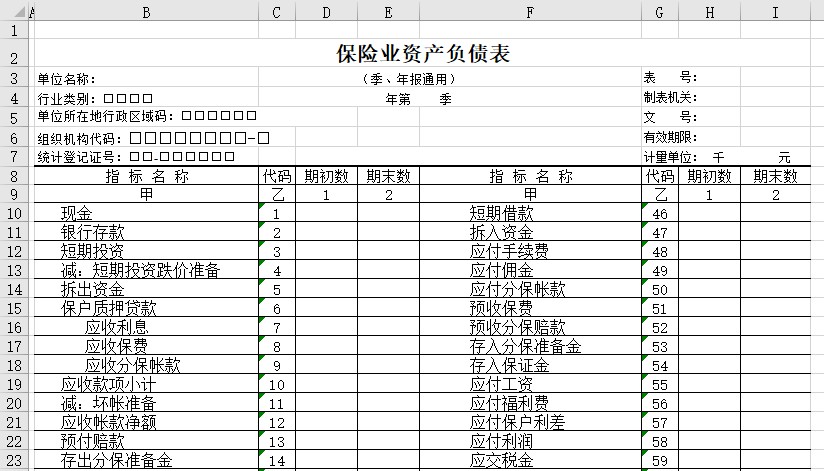Select column F header
824x471 pixels.
pyautogui.click(x=530, y=12)
